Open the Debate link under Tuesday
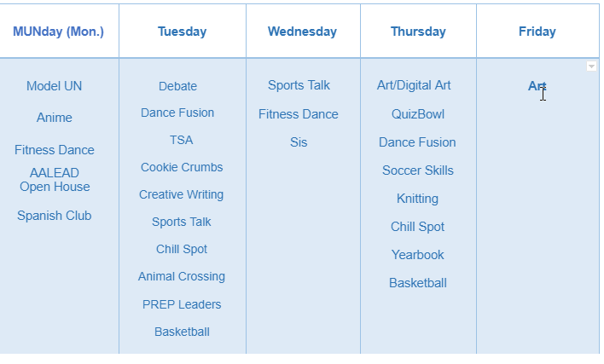604x364 pixels. pos(177,86)
